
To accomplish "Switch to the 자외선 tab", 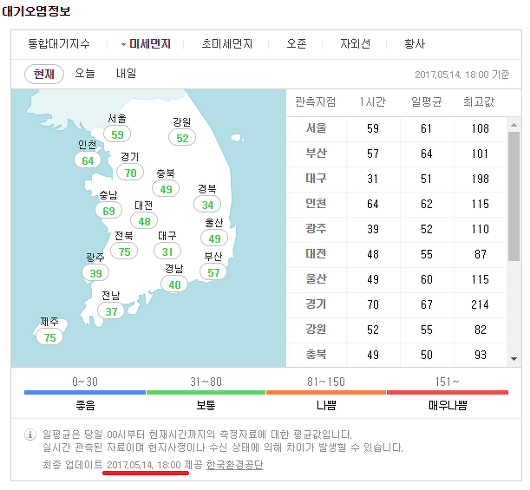I will click(355, 44).
